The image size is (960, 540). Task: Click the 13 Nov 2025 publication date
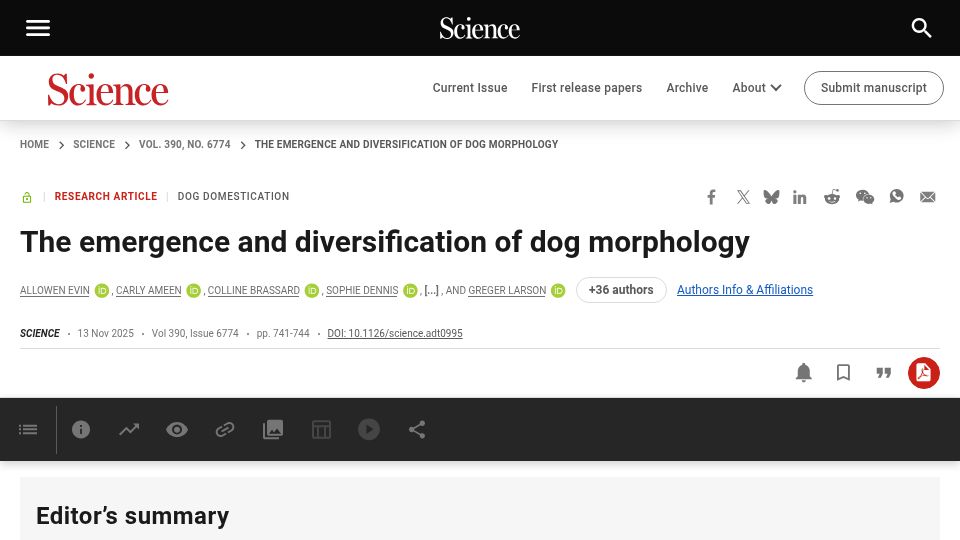(105, 333)
